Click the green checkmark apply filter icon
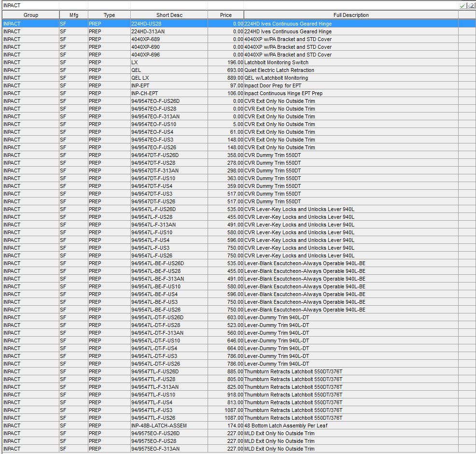The image size is (476, 454). pos(462,5)
